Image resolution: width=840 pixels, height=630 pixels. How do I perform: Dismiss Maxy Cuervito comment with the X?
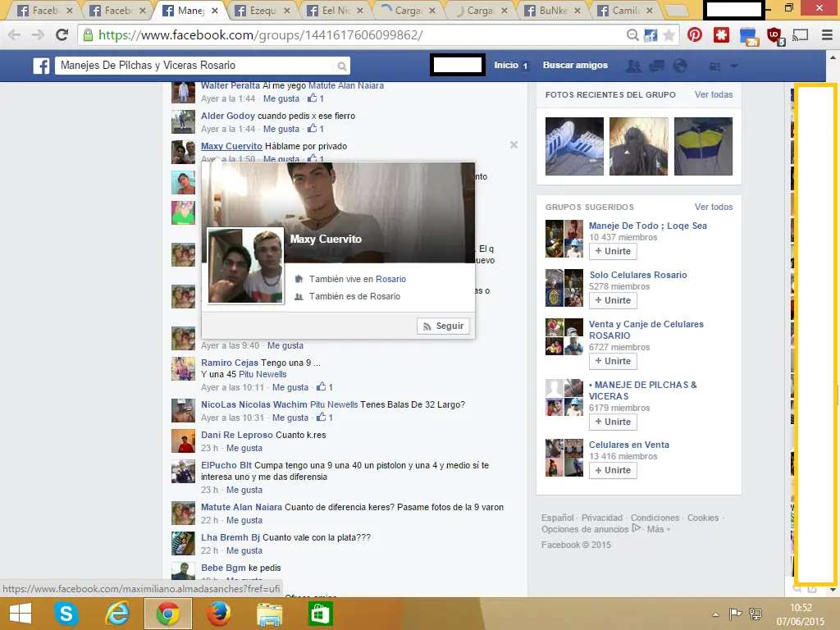point(514,145)
